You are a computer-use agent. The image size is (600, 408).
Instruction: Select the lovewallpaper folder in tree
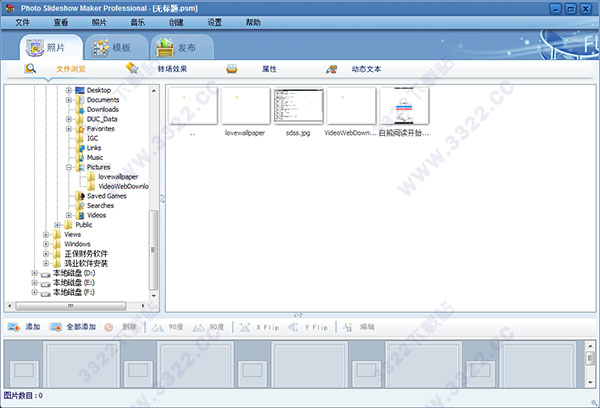coord(118,177)
